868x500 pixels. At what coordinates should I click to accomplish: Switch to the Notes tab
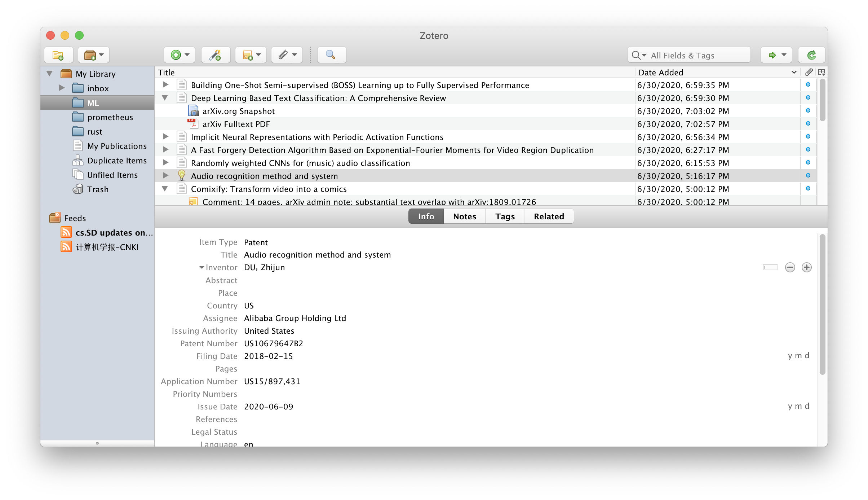465,216
